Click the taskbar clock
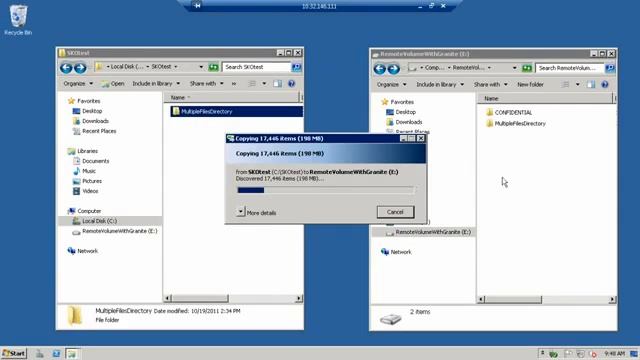 (615, 353)
